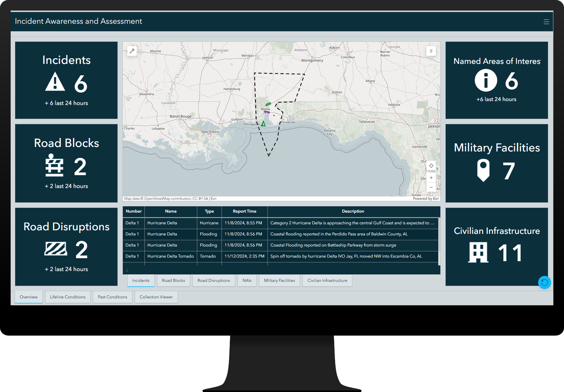The width and height of the screenshot is (564, 392).
Task: Click the info icon in Named Areas panel
Action: tap(486, 80)
